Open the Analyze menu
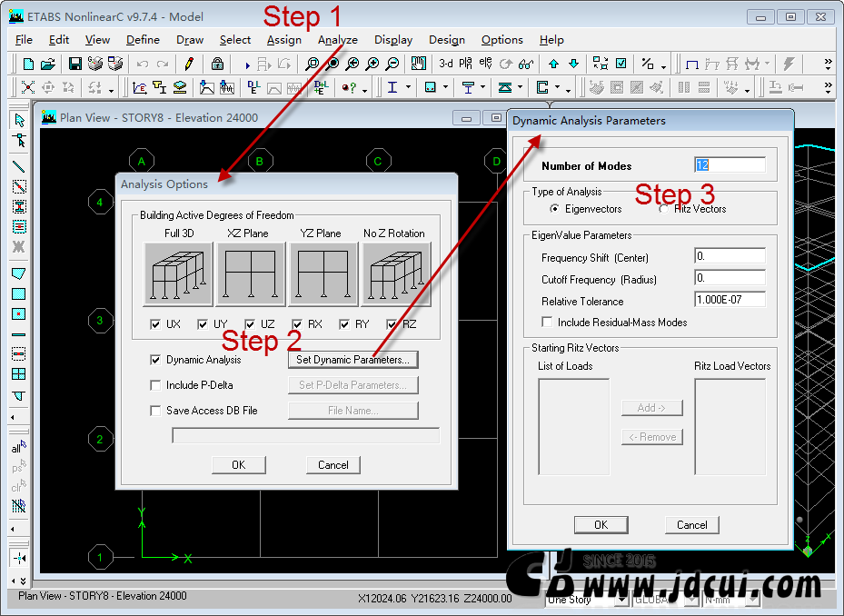Screen dimensions: 844x616 [x=337, y=40]
